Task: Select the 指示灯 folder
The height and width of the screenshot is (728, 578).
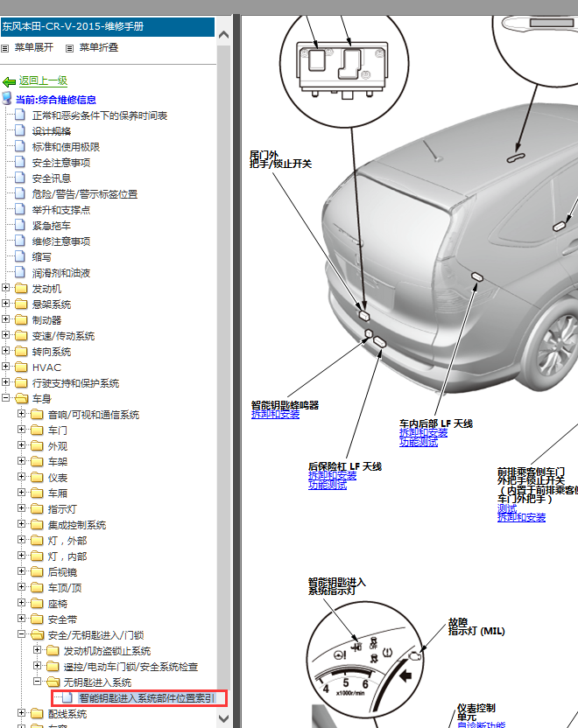Action: click(62, 509)
